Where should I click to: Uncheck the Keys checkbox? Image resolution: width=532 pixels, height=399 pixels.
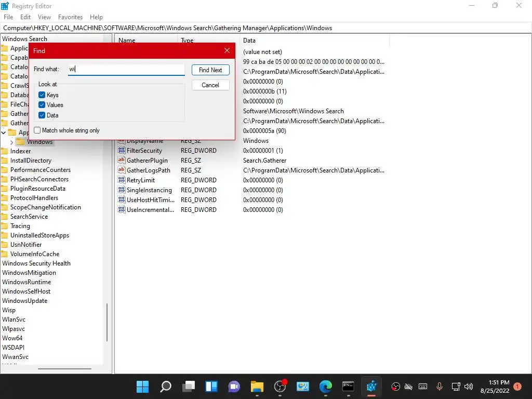(42, 95)
